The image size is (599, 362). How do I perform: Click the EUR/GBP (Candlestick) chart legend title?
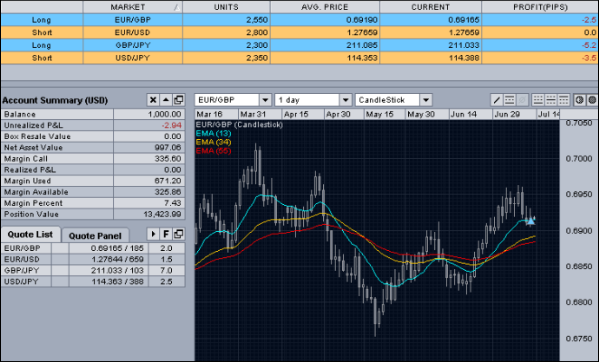tap(239, 124)
